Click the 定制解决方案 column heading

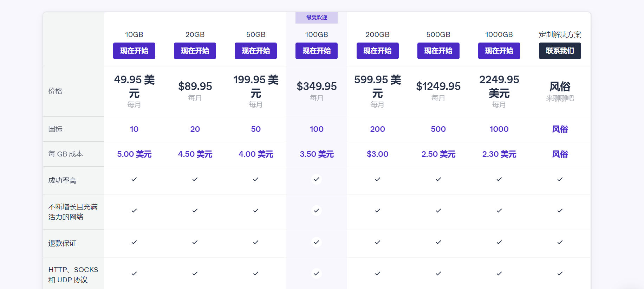tap(560, 34)
